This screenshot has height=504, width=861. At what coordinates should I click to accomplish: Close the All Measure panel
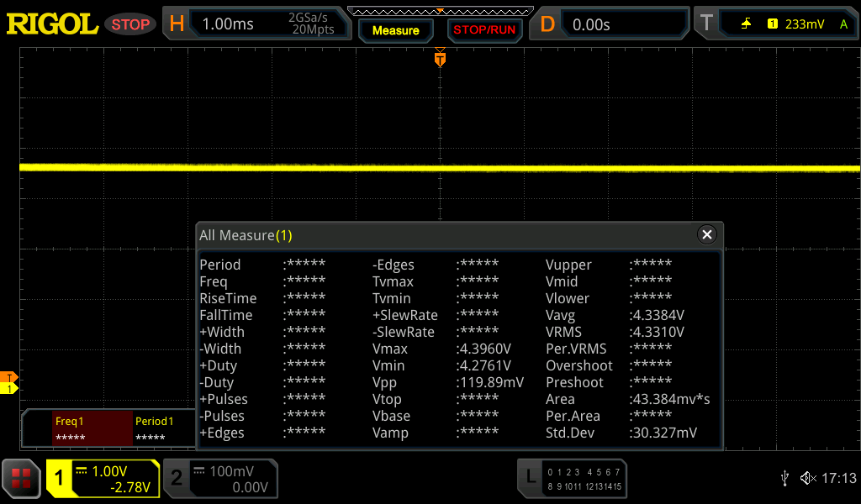click(707, 235)
